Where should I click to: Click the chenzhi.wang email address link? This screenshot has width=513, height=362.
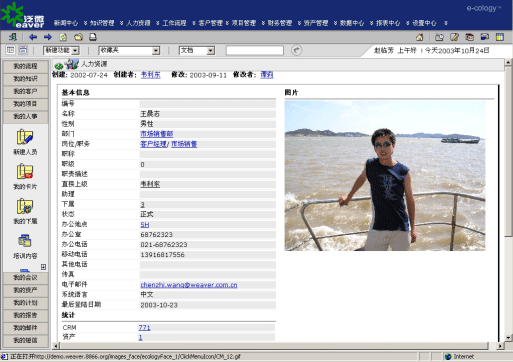pyautogui.click(x=189, y=285)
